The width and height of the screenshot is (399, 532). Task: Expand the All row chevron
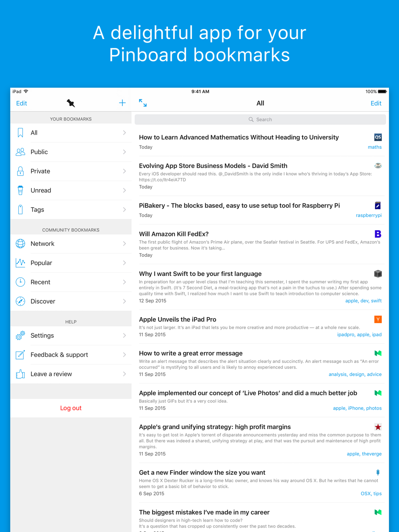124,133
